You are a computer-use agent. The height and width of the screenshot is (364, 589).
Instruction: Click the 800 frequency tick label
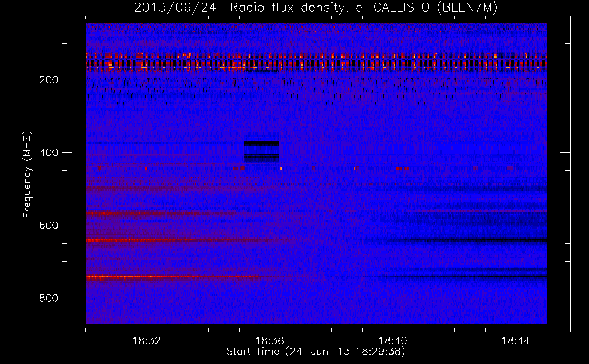click(49, 298)
